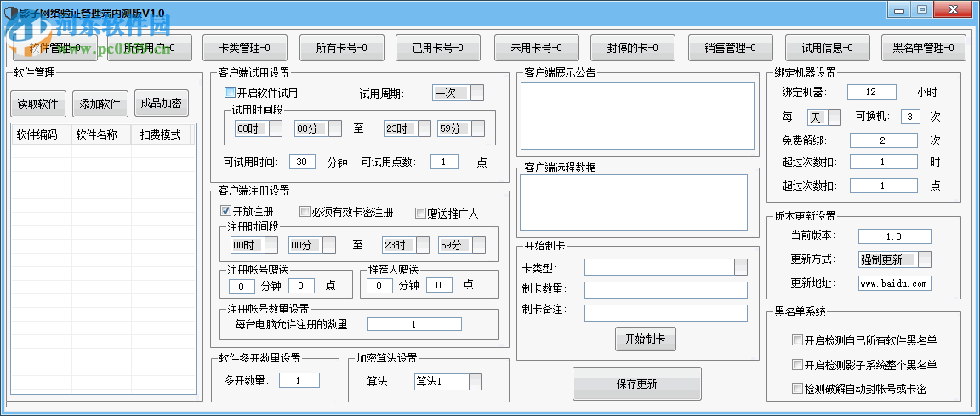Open registration start hour 00时 dropdown

tap(254, 245)
